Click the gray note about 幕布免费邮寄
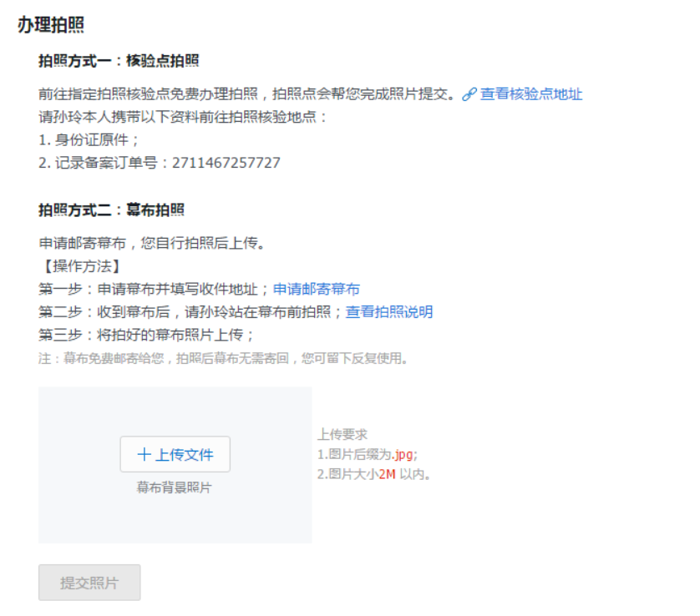This screenshot has height=616, width=700. pyautogui.click(x=223, y=359)
